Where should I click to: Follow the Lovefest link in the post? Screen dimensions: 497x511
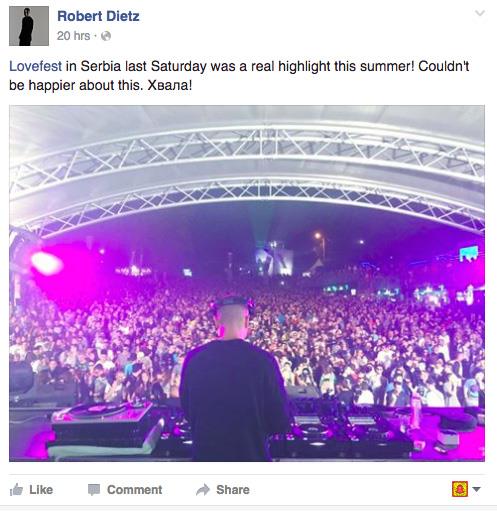tap(35, 66)
